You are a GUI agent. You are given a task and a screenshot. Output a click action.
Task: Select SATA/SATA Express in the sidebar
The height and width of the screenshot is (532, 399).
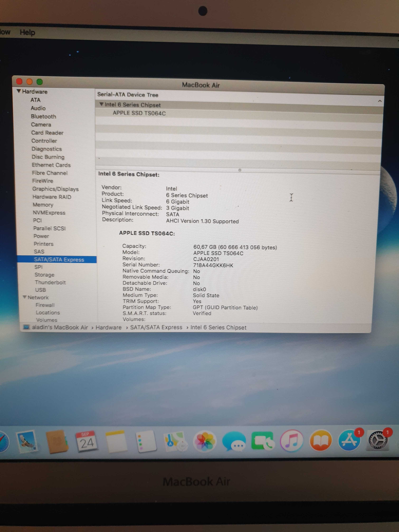57,260
